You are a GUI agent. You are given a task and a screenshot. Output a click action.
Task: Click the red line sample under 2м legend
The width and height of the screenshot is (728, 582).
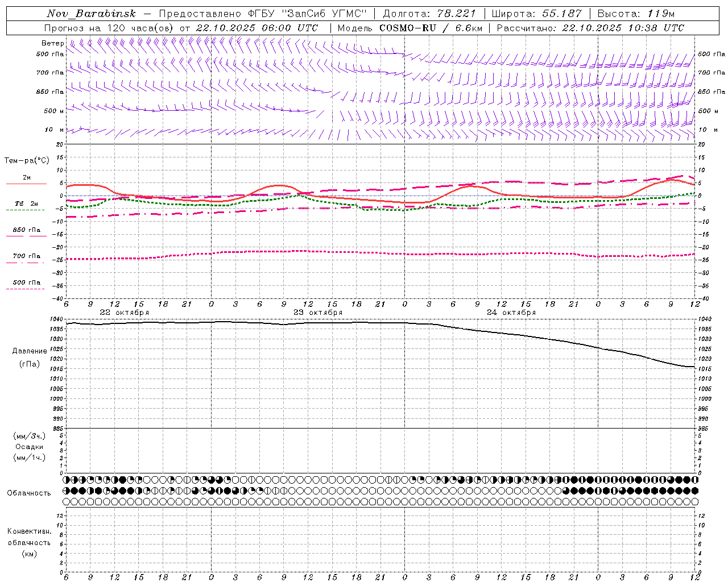[x=26, y=184]
